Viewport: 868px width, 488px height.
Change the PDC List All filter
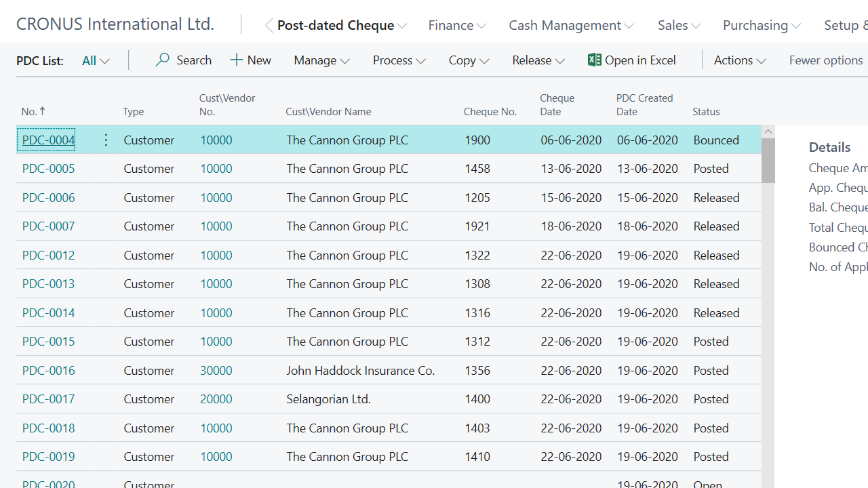96,61
